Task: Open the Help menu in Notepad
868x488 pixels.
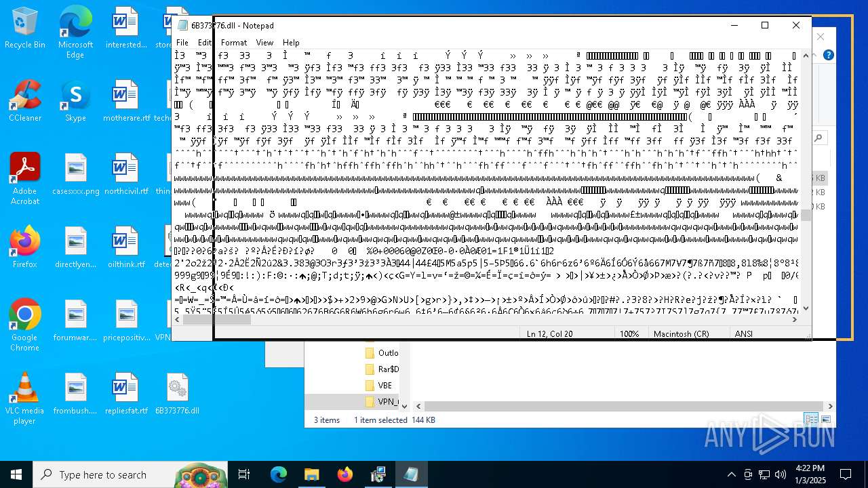Action: pyautogui.click(x=291, y=42)
